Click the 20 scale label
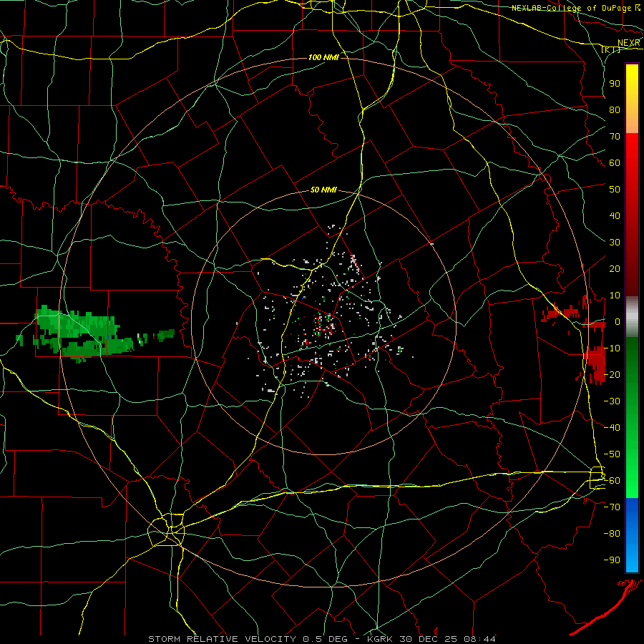Viewport: 644px width, 644px height. pos(615,269)
